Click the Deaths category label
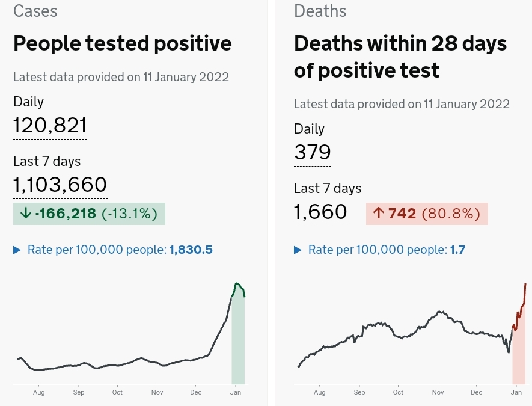532x406 pixels. pyautogui.click(x=320, y=10)
